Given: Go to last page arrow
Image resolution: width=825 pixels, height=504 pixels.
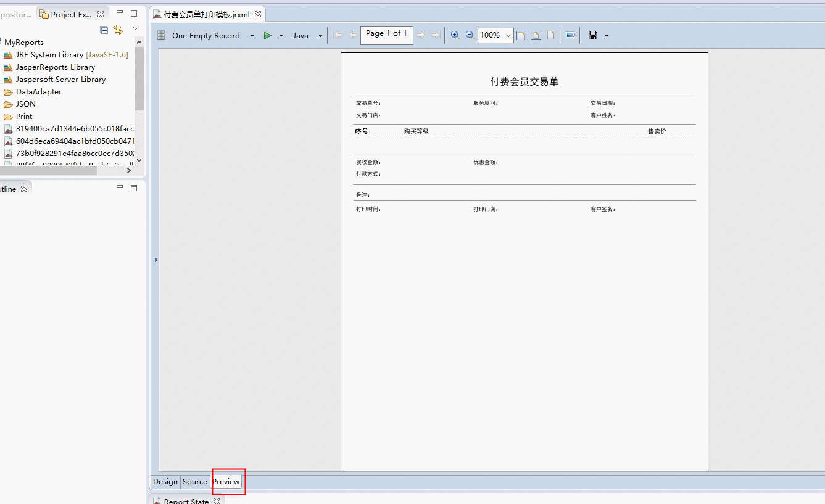Looking at the screenshot, I should point(436,36).
